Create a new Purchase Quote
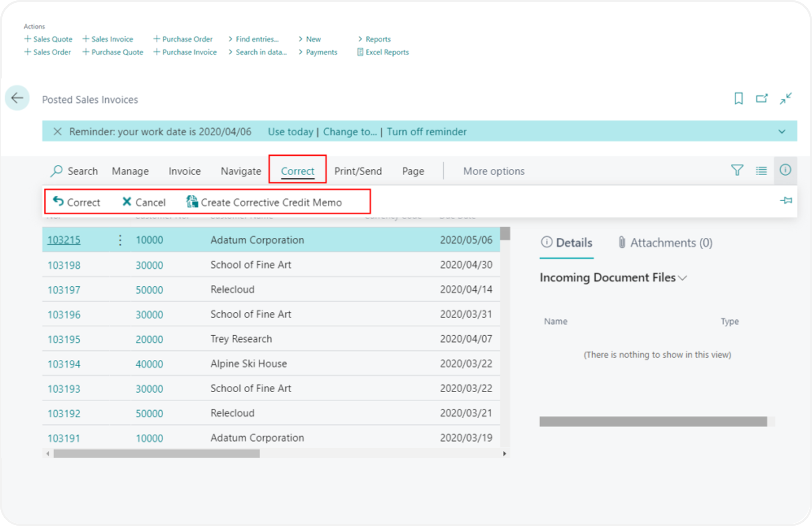Image resolution: width=812 pixels, height=526 pixels. 113,52
